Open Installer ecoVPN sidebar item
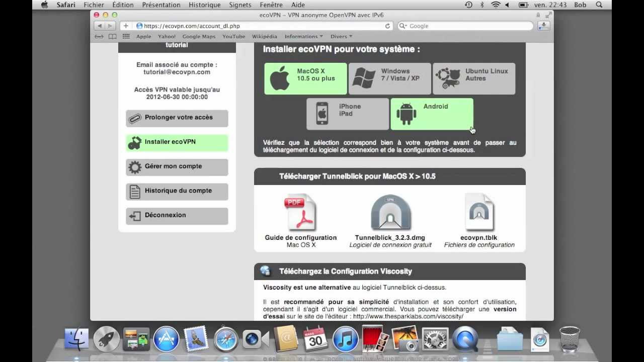Viewport: 644px width, 362px height. pyautogui.click(x=177, y=143)
